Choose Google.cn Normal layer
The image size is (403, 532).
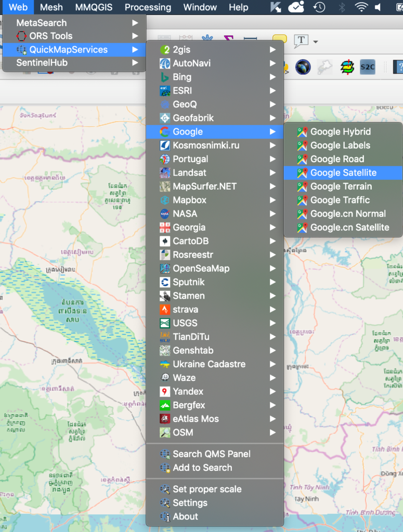[x=343, y=214]
